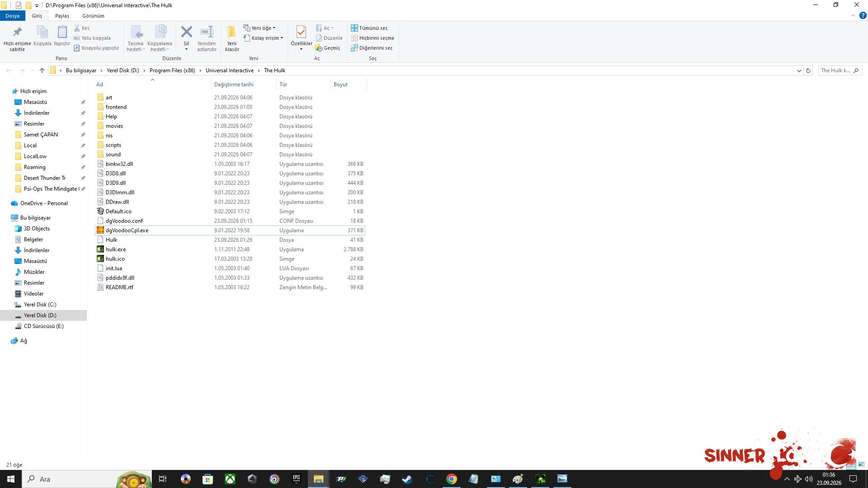Expand the Yeni öğe dropdown
868x488 pixels.
click(x=259, y=28)
